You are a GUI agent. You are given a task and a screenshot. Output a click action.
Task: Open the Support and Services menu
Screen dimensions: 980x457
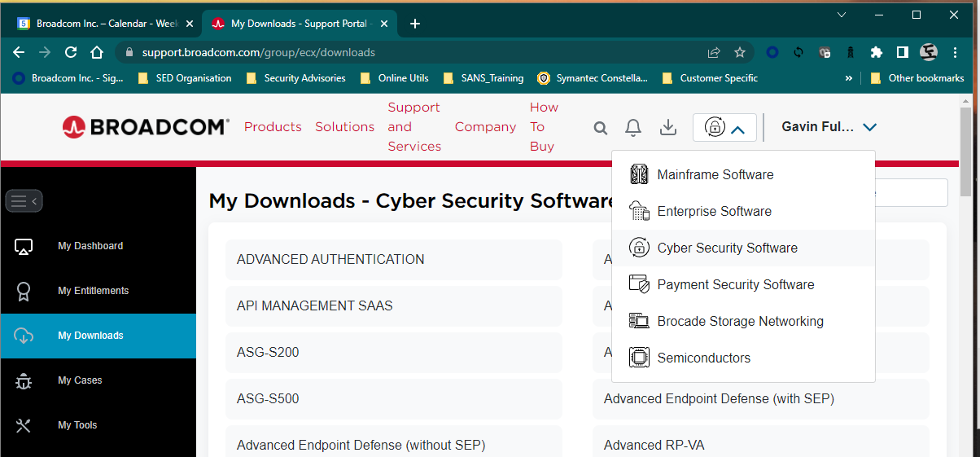[414, 127]
